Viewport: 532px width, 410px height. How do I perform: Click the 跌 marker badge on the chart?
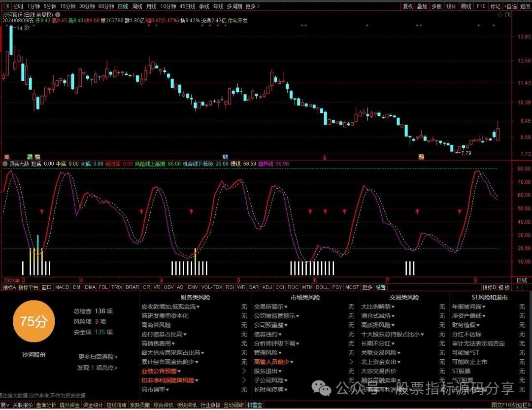[30, 157]
